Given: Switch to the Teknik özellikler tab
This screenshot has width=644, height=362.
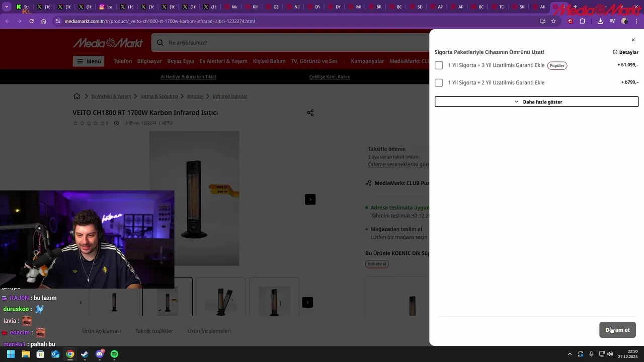Looking at the screenshot, I should point(154,331).
